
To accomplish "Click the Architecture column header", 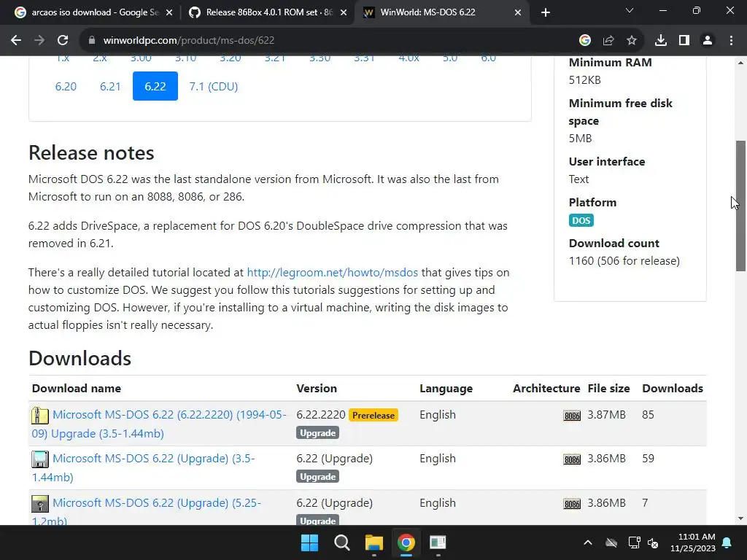I will pos(546,389).
